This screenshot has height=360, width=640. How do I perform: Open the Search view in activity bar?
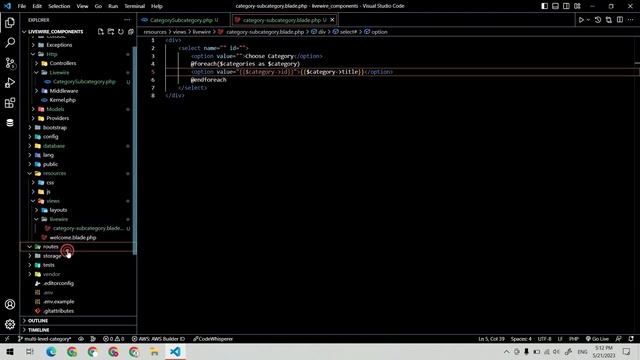tap(10, 42)
